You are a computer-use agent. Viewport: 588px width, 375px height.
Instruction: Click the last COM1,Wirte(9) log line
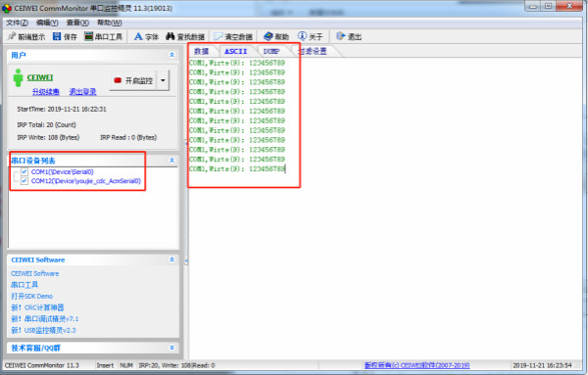237,169
